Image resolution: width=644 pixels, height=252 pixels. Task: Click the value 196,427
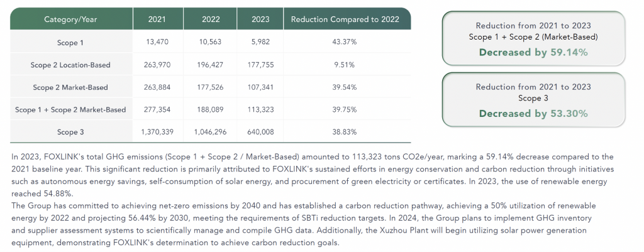(x=211, y=65)
